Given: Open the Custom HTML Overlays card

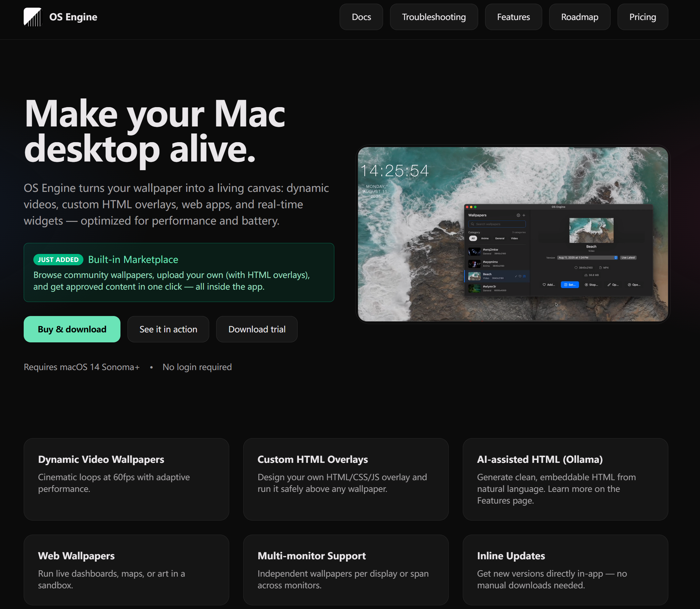Looking at the screenshot, I should 346,479.
